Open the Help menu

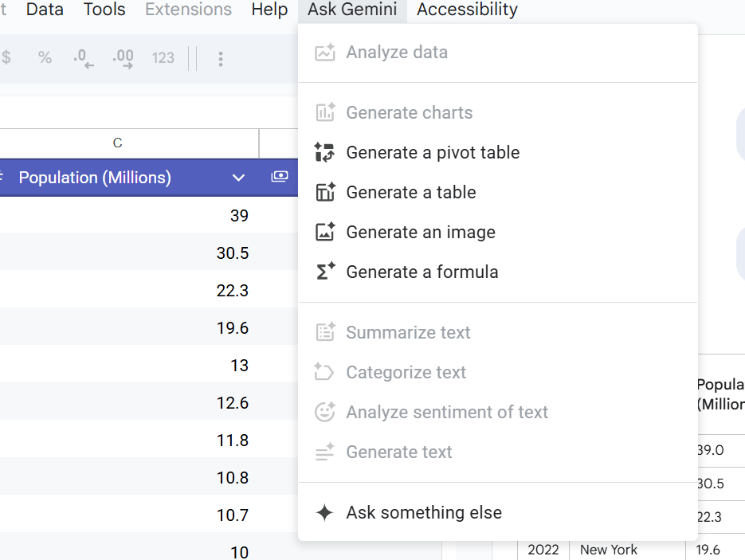click(x=269, y=10)
